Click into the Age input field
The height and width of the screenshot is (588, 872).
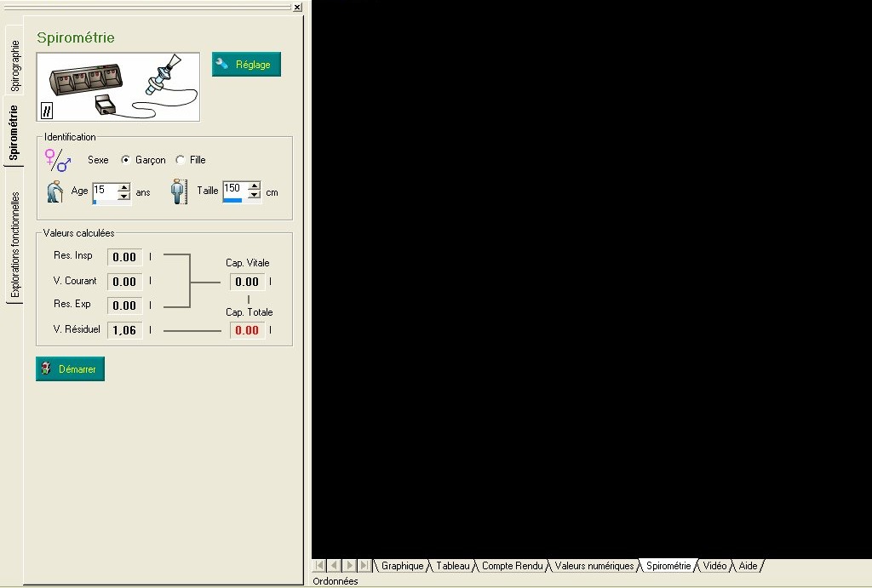click(106, 191)
